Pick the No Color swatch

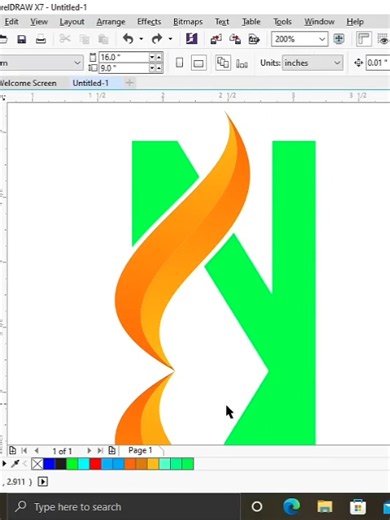pyautogui.click(x=37, y=464)
